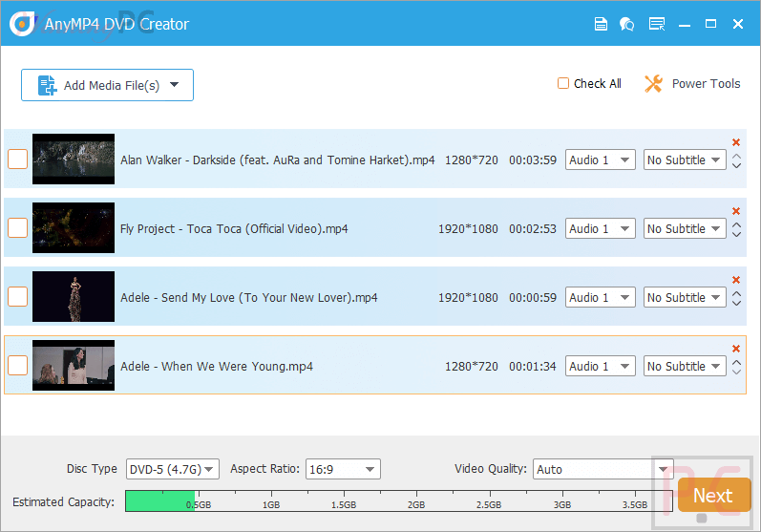This screenshot has width=761, height=532.
Task: Click filename Adele - When We Were Young.mp4
Action: (217, 367)
